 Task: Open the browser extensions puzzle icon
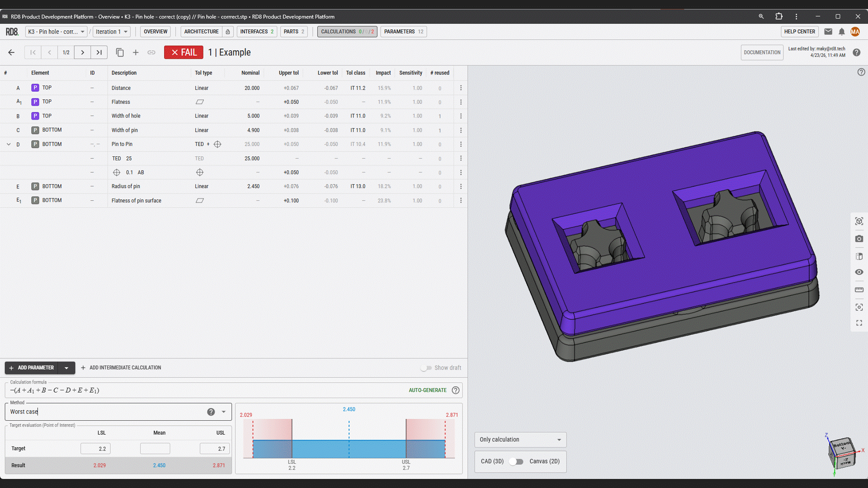tap(779, 16)
